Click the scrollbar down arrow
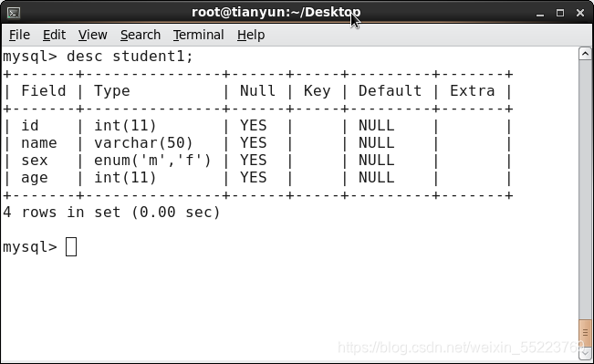 tap(585, 353)
